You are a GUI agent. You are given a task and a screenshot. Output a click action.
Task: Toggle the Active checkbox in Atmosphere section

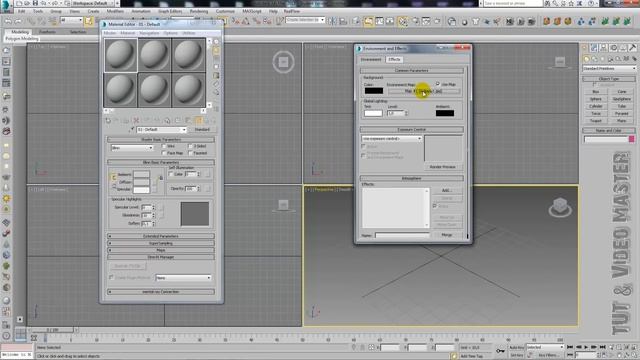pyautogui.click(x=435, y=206)
